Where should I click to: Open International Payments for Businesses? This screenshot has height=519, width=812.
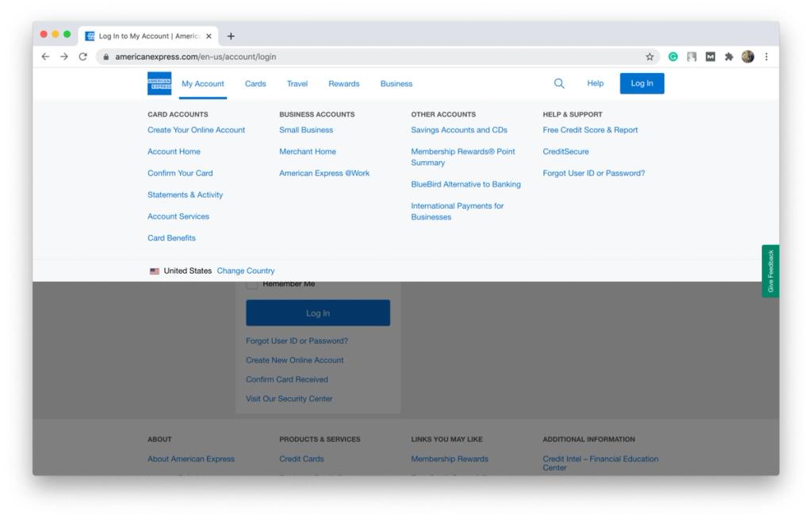458,212
